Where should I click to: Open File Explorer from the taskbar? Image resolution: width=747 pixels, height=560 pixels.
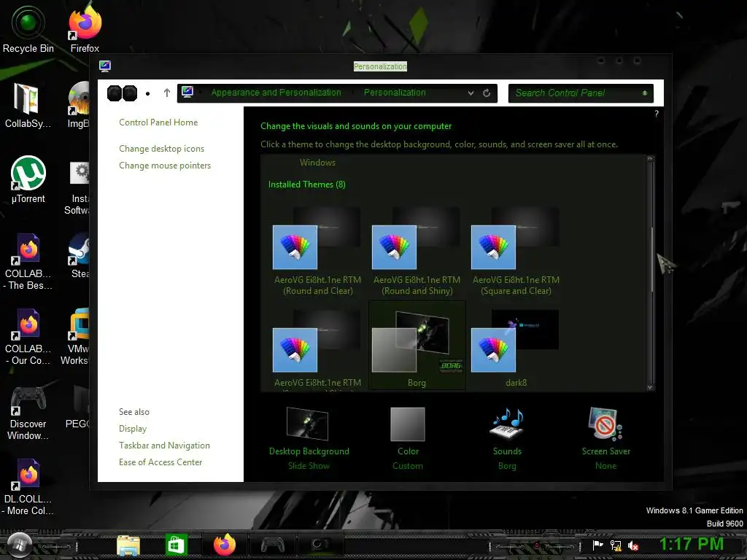click(x=128, y=545)
